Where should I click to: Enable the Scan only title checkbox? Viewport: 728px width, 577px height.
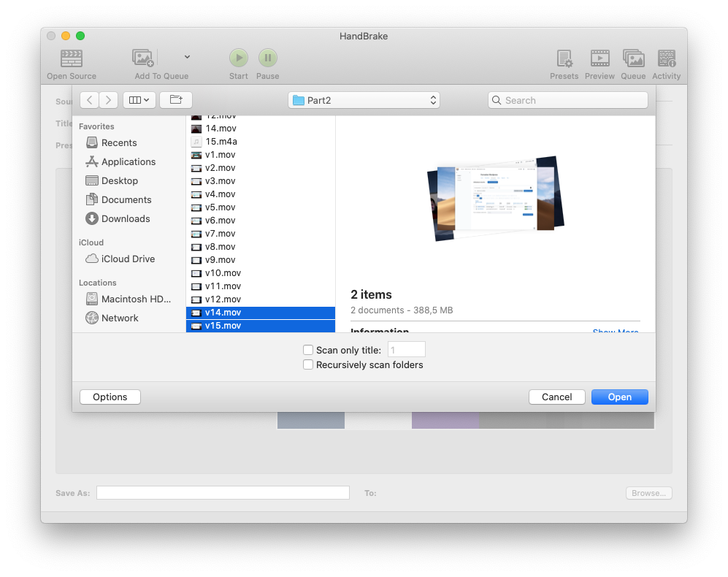(308, 350)
